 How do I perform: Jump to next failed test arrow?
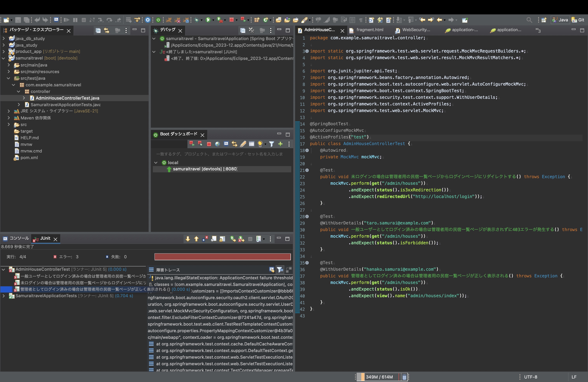(x=188, y=239)
